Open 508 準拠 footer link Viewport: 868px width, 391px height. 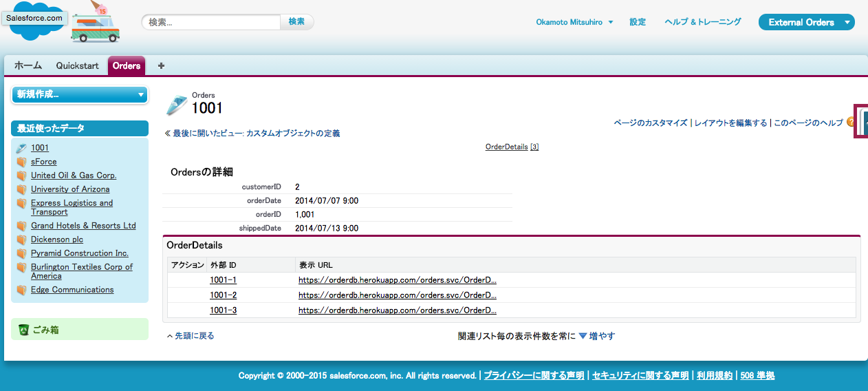pos(757,376)
